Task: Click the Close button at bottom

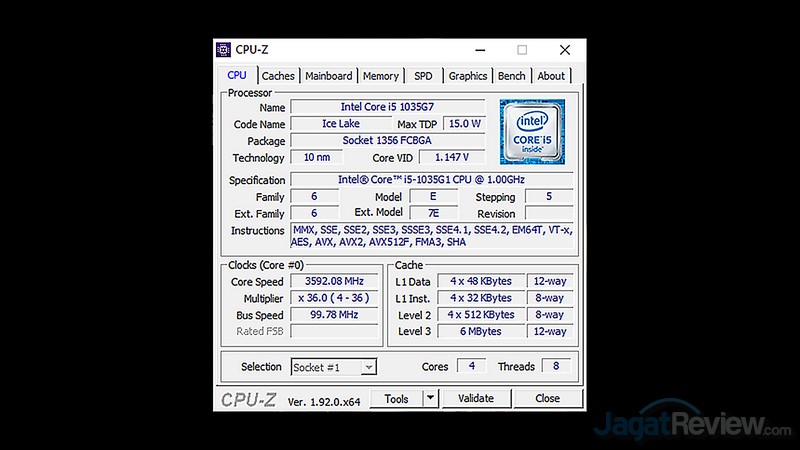Action: point(547,398)
